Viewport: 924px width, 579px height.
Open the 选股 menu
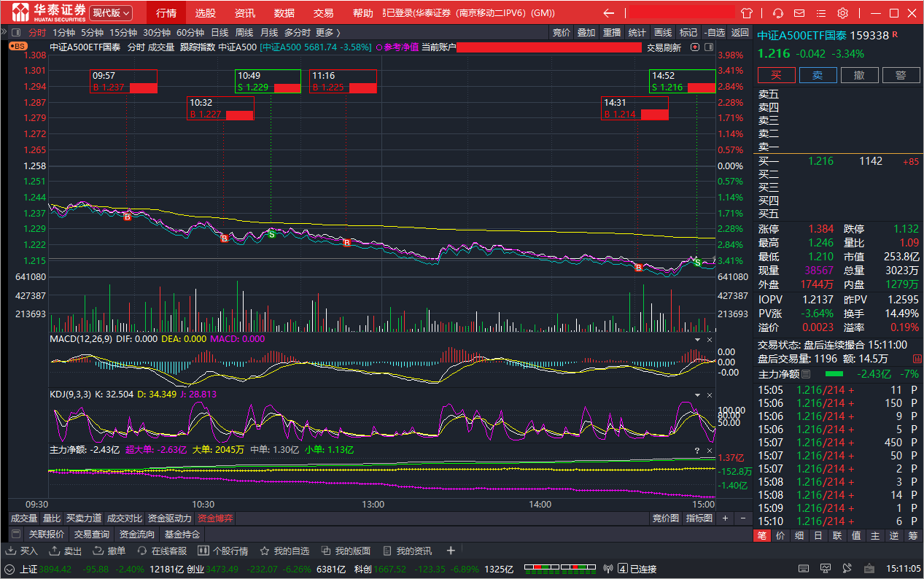click(x=206, y=13)
